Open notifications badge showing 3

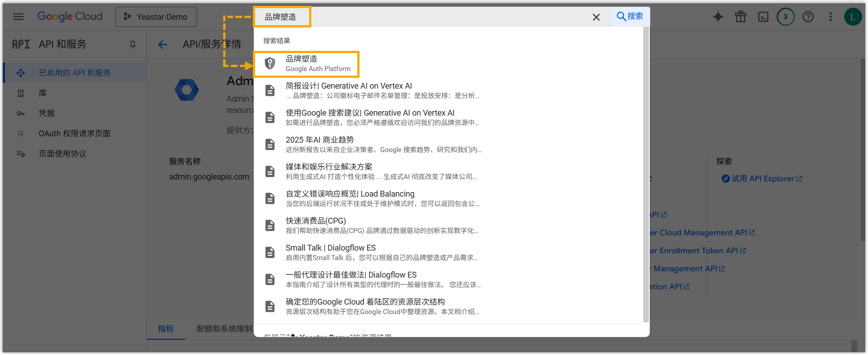point(786,17)
